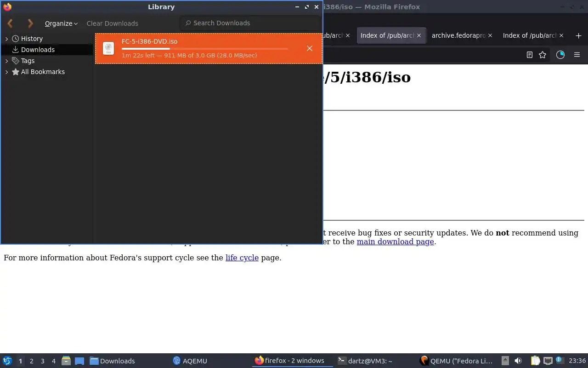Select the History label in the sidebar
Image resolution: width=588 pixels, height=368 pixels.
32,39
